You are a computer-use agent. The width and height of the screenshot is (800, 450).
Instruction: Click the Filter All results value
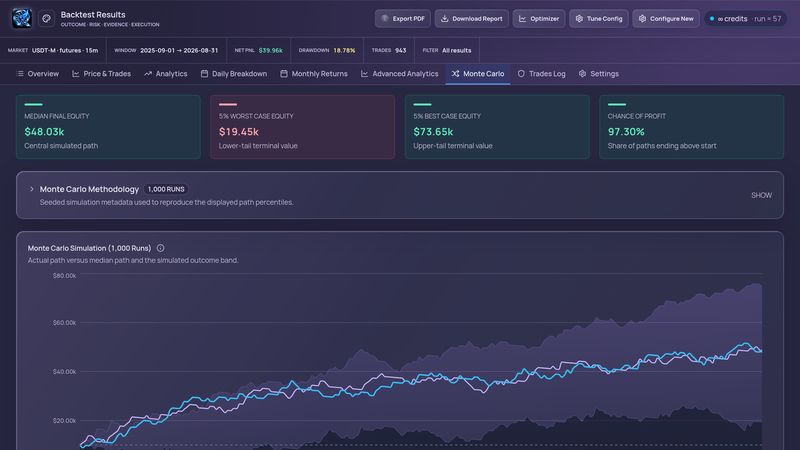coord(457,51)
